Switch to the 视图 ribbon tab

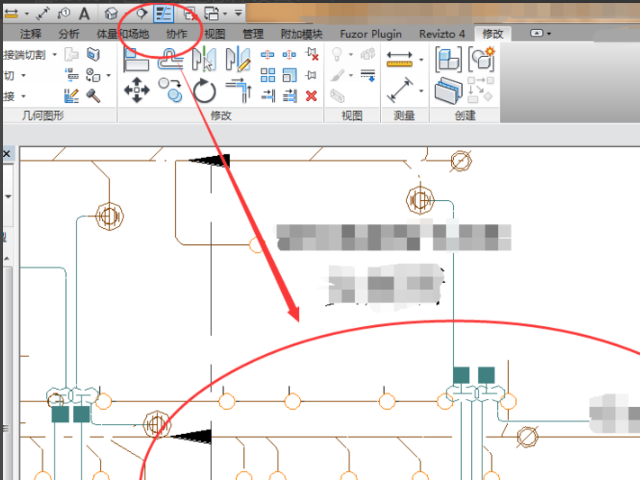coord(215,34)
